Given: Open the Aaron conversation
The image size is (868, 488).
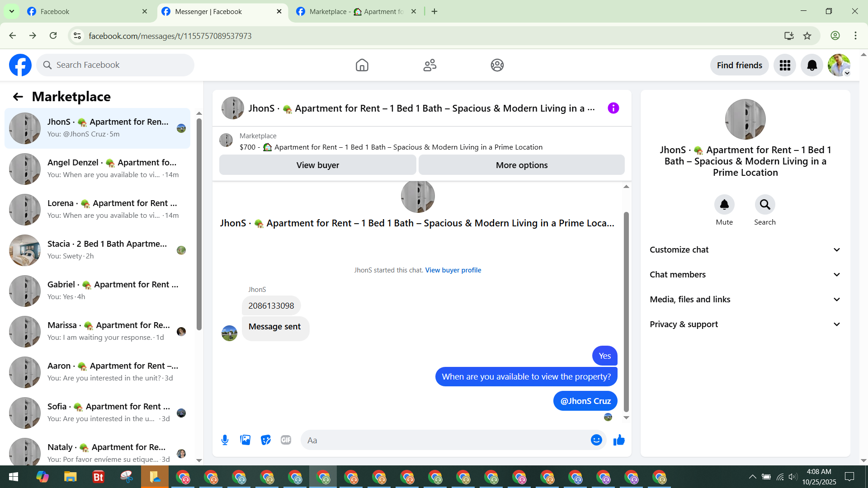Looking at the screenshot, I should coord(97,372).
